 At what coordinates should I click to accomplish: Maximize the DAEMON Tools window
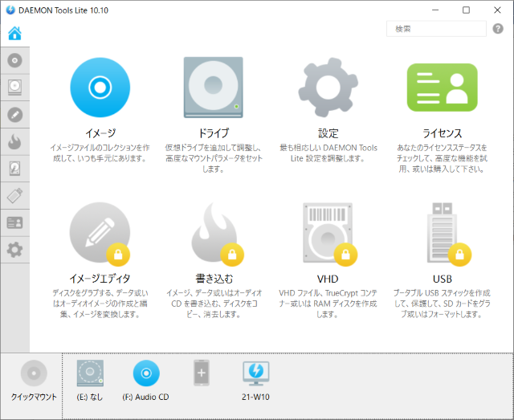click(466, 10)
